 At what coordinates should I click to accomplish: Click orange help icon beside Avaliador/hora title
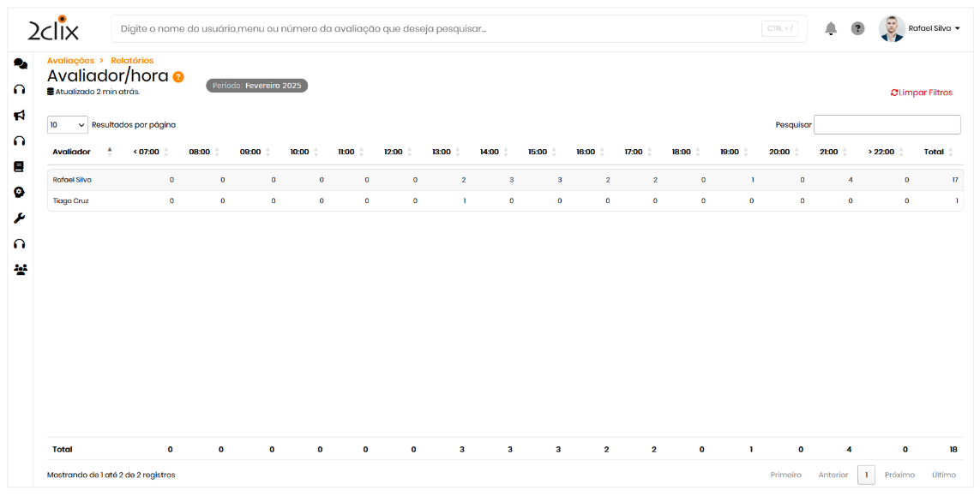tap(178, 77)
